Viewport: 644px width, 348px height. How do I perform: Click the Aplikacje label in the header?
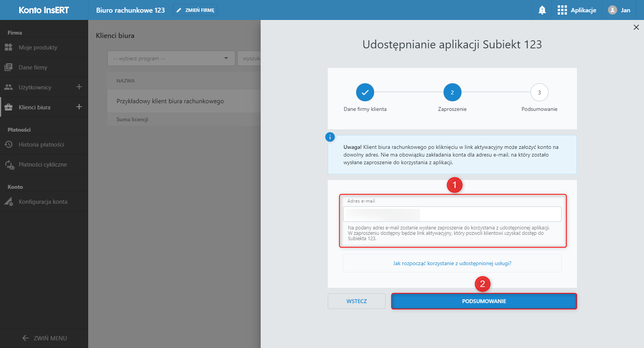pyautogui.click(x=583, y=10)
